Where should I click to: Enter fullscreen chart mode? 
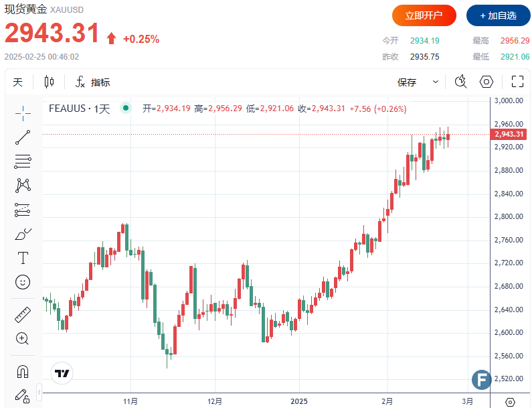[517, 82]
